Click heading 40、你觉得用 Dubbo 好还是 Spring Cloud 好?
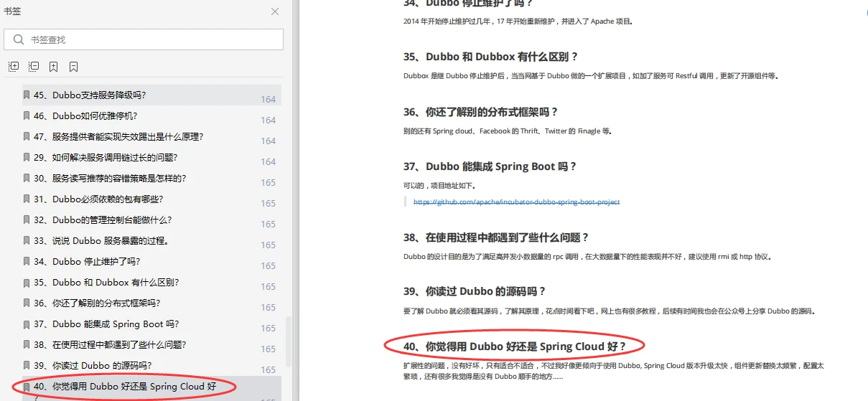 [515, 346]
